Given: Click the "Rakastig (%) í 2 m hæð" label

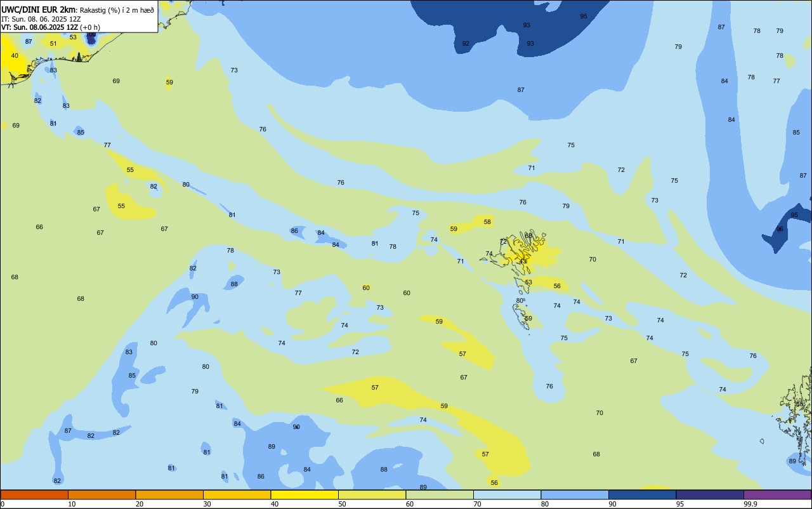Looking at the screenshot, I should coord(117,10).
